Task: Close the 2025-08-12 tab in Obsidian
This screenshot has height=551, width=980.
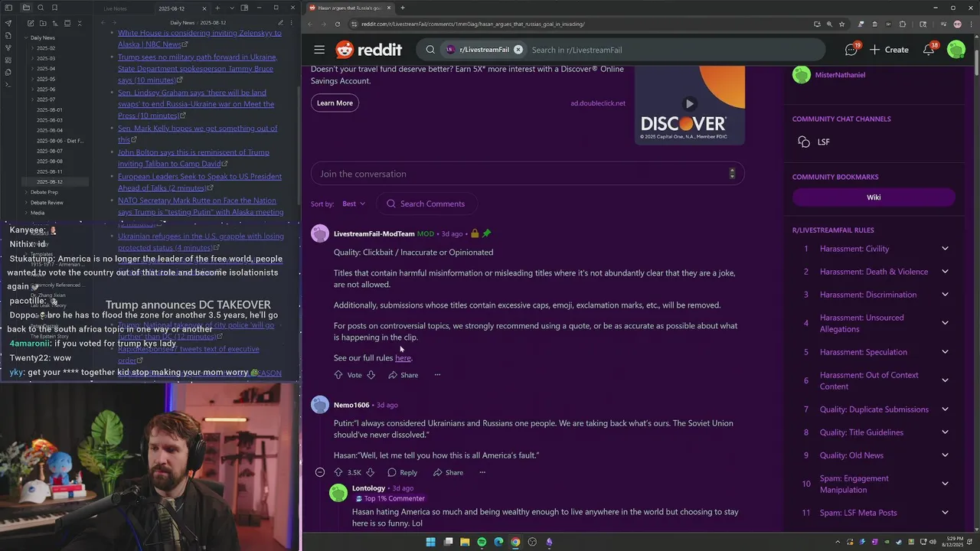Action: [x=204, y=8]
